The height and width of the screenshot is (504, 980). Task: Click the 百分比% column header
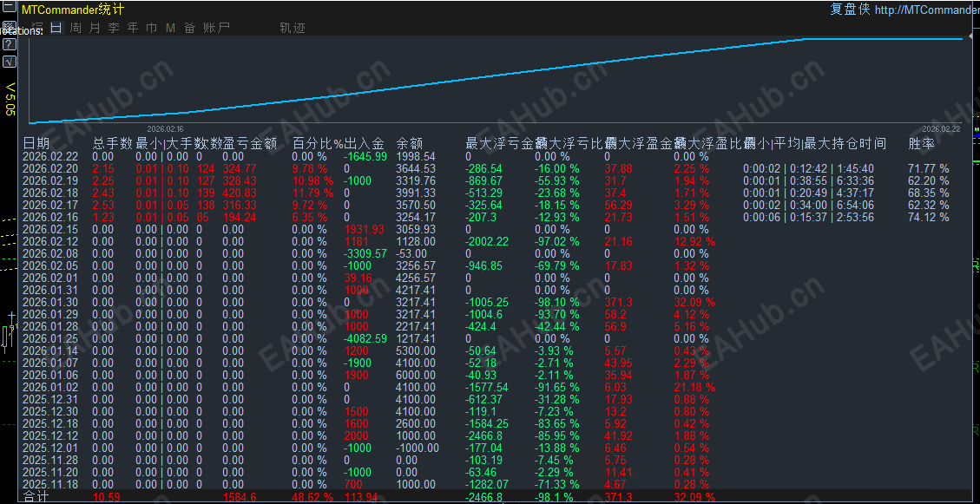click(x=318, y=144)
